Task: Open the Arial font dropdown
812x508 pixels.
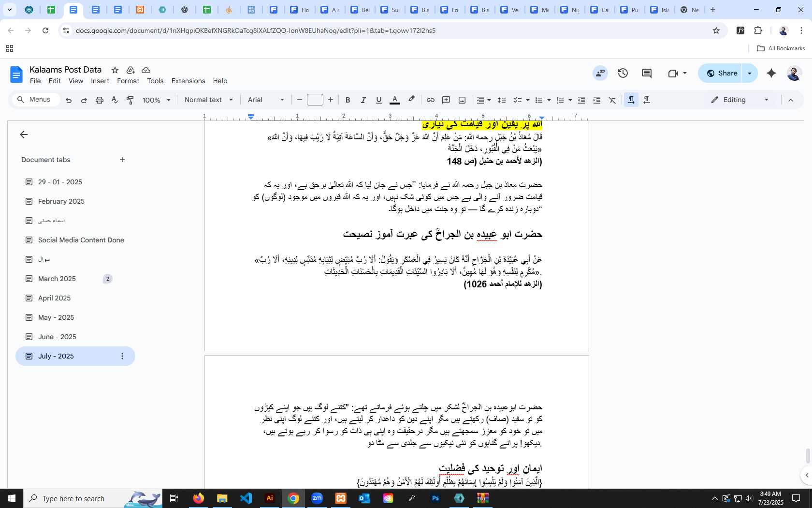Action: 266,100
